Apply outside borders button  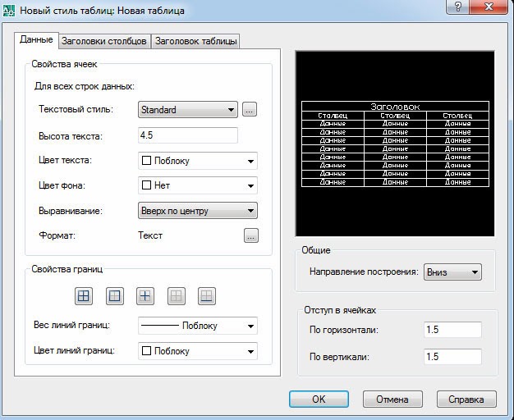pos(115,296)
